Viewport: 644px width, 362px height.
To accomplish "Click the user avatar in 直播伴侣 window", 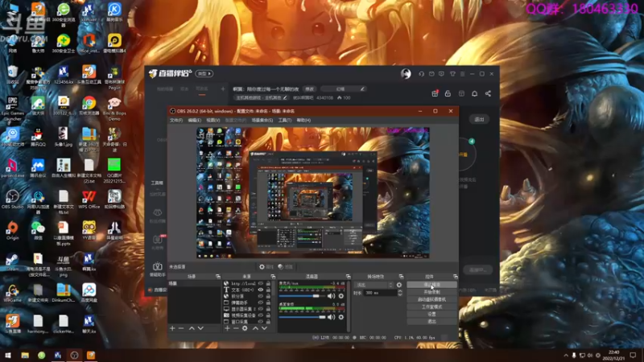I will (406, 73).
